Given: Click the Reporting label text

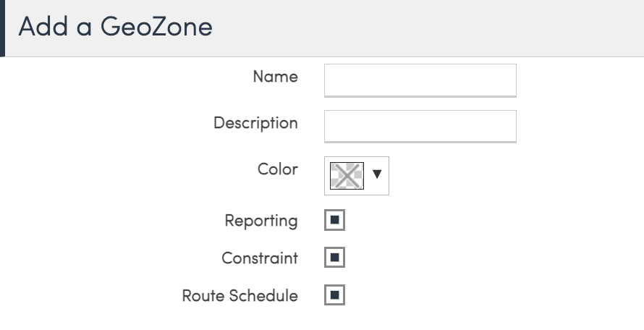Looking at the screenshot, I should tap(260, 221).
